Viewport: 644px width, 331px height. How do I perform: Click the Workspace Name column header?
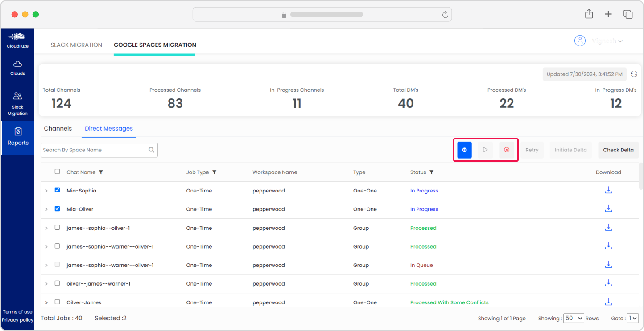pyautogui.click(x=275, y=172)
